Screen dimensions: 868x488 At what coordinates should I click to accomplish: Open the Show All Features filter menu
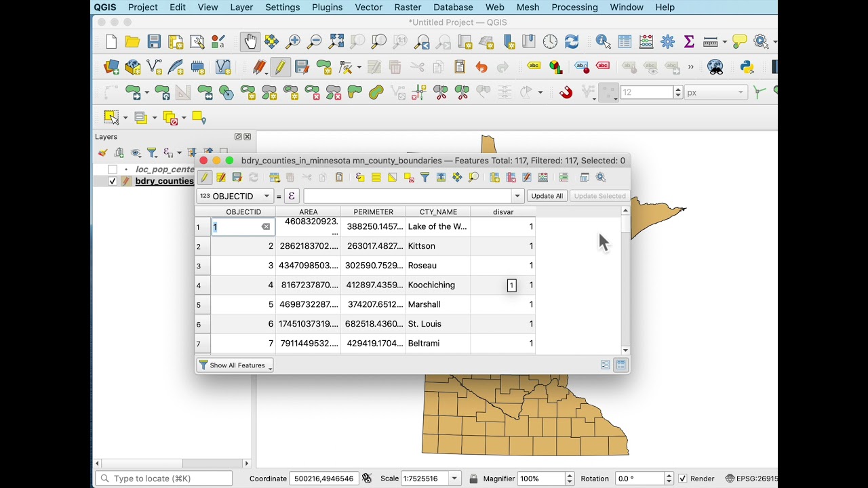point(235,365)
